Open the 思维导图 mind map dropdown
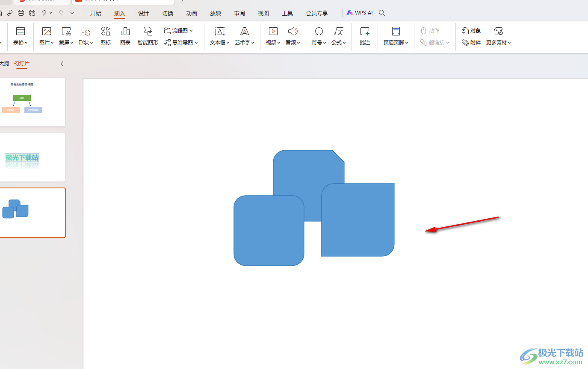This screenshot has height=369, width=588. point(181,43)
